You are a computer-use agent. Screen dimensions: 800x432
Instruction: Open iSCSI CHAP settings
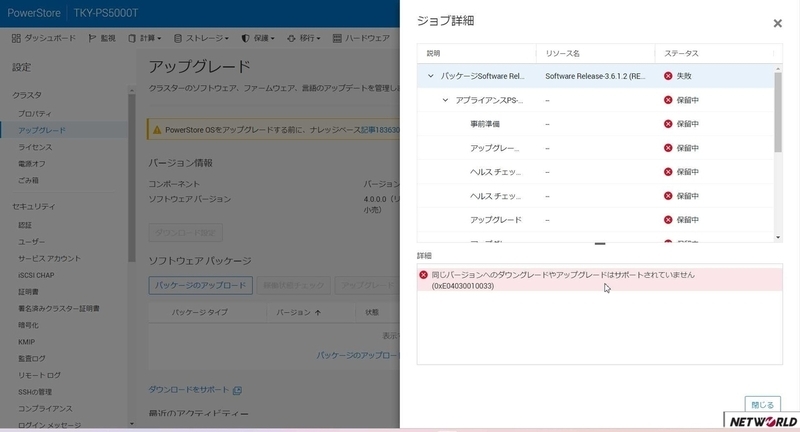tap(36, 275)
